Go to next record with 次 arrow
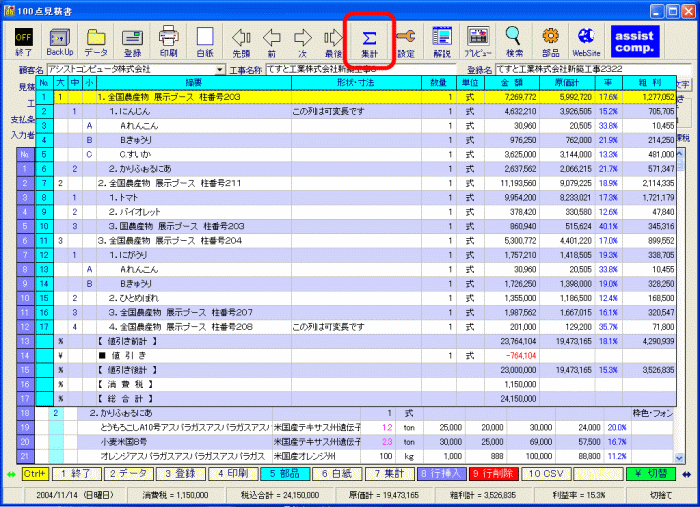700x507 pixels. pyautogui.click(x=303, y=42)
